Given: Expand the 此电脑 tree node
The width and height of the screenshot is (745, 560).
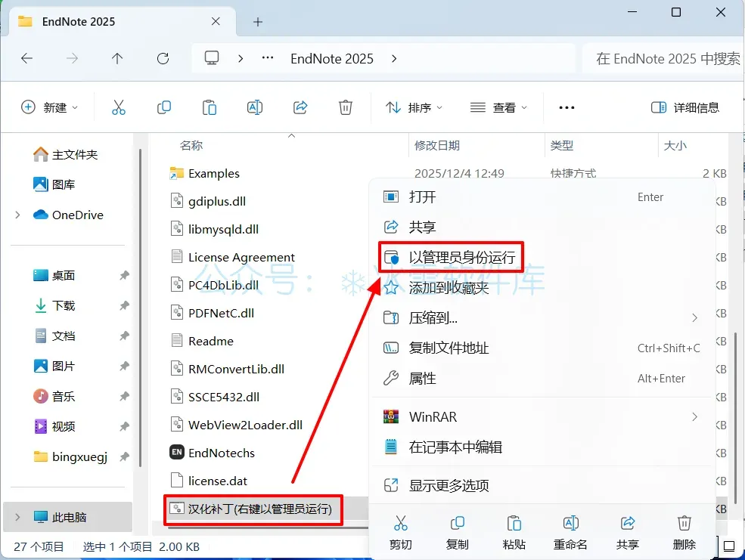Looking at the screenshot, I should point(17,517).
